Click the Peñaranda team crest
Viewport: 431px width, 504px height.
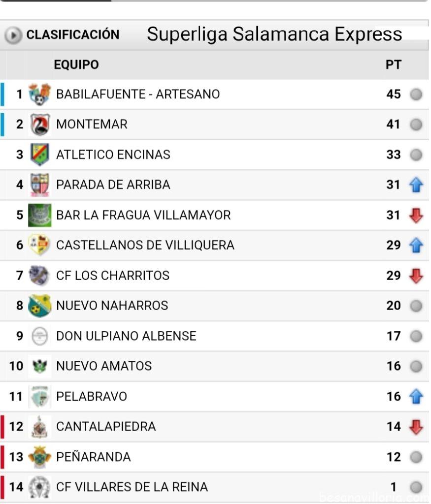coord(39,457)
